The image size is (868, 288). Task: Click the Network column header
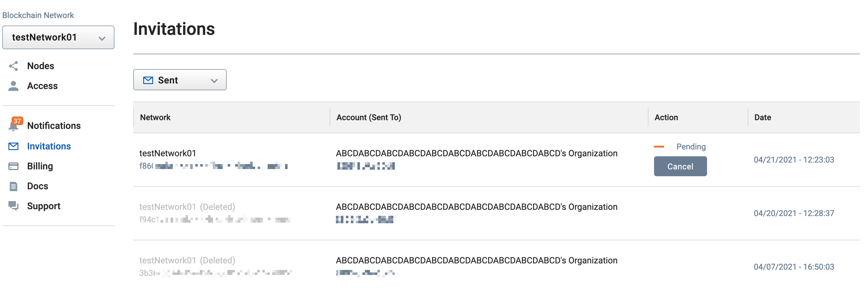tap(155, 117)
